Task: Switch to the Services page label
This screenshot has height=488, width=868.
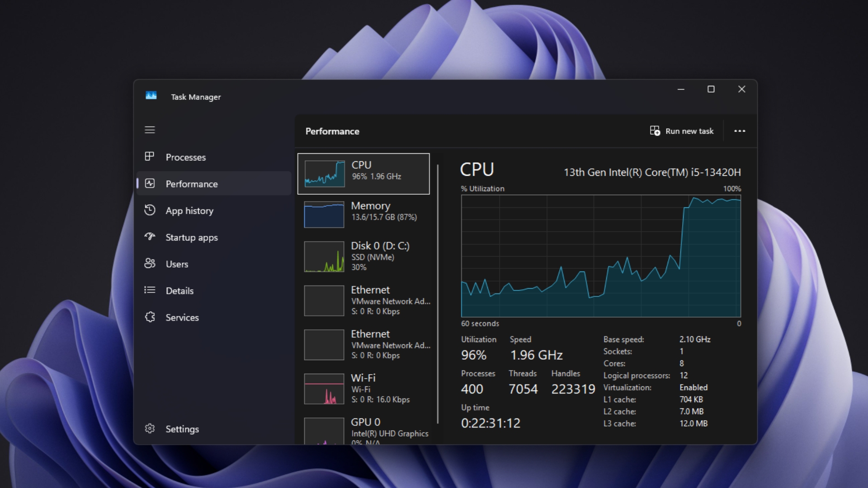Action: click(x=182, y=317)
